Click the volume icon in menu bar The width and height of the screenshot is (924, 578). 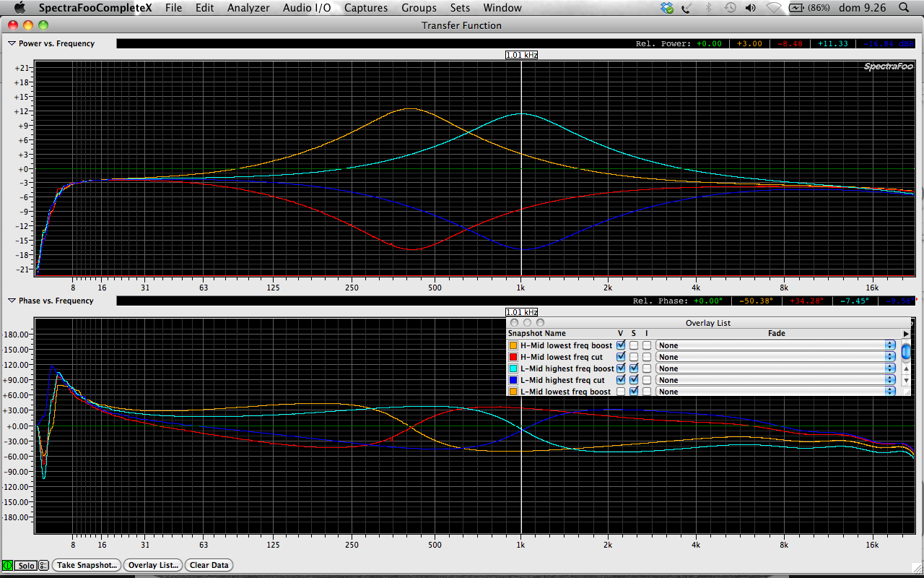(751, 8)
